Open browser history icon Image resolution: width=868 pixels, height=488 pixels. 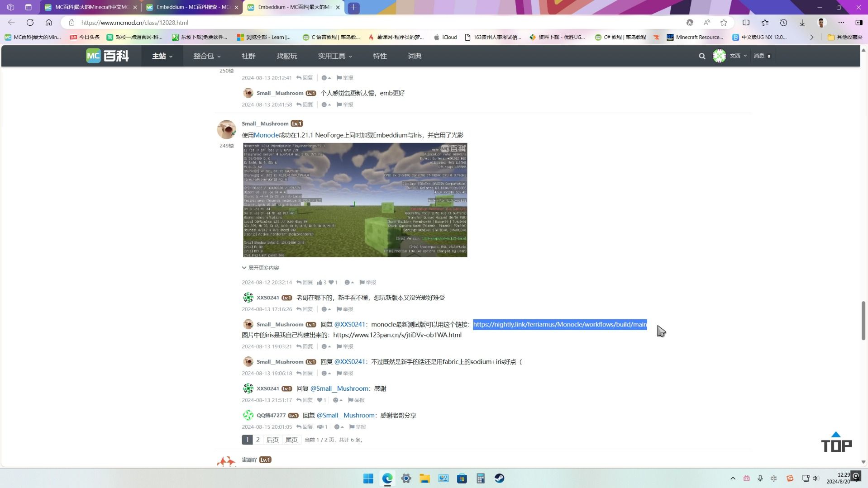click(783, 23)
